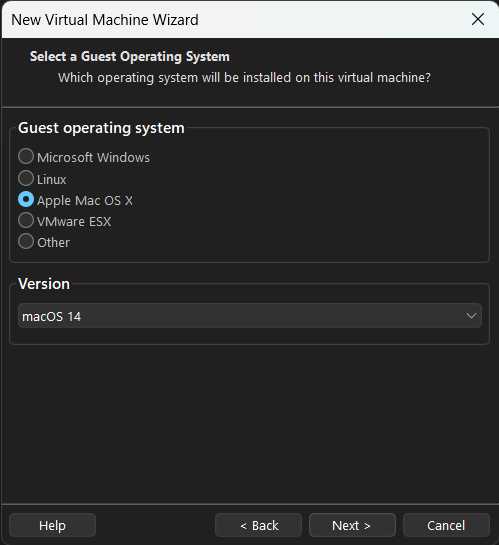Image resolution: width=499 pixels, height=545 pixels.
Task: Click the "VMware ESX" label text
Action: pyautogui.click(x=74, y=221)
